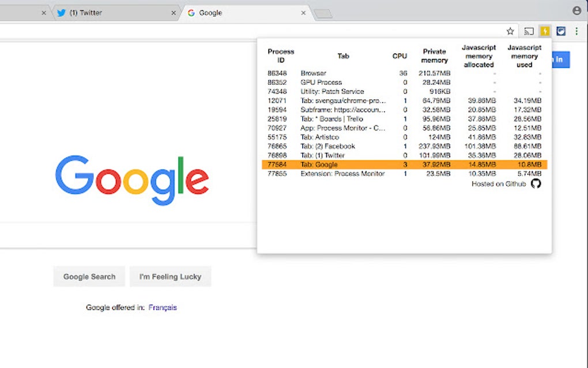Open the user profile icon at top right
588x368 pixels.
coord(576,10)
